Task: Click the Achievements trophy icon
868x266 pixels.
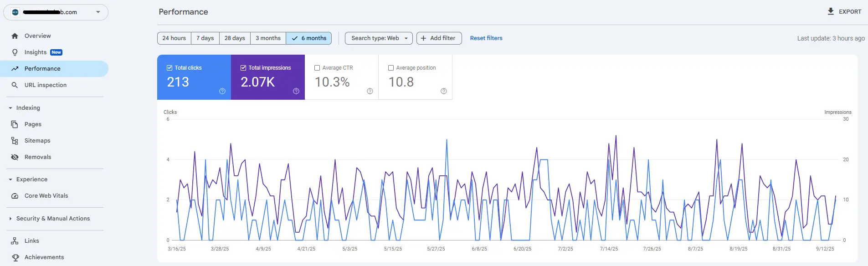Action: click(x=15, y=257)
